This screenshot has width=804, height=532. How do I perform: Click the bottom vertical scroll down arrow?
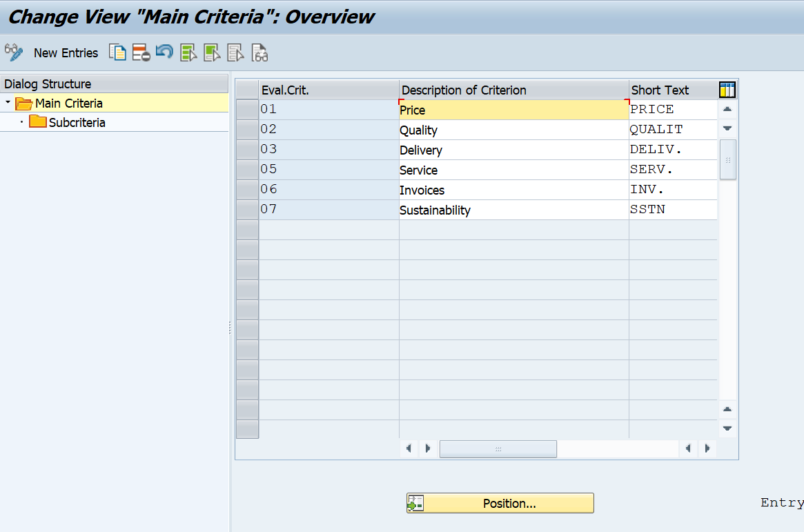click(727, 428)
